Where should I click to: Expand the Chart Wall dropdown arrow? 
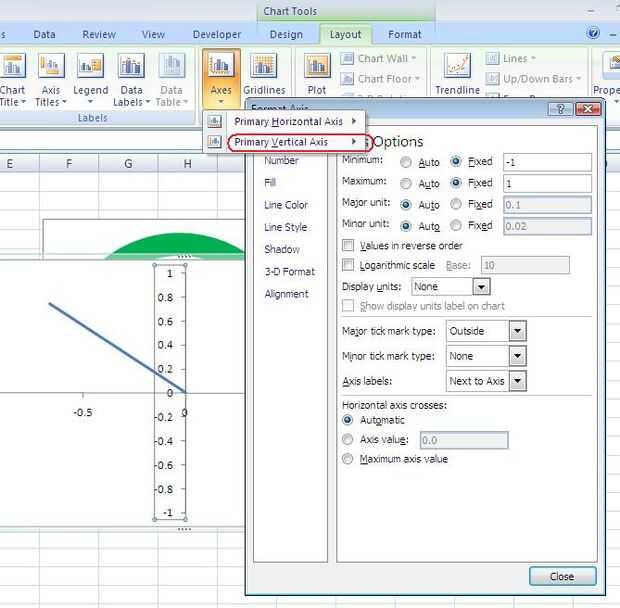(x=414, y=58)
